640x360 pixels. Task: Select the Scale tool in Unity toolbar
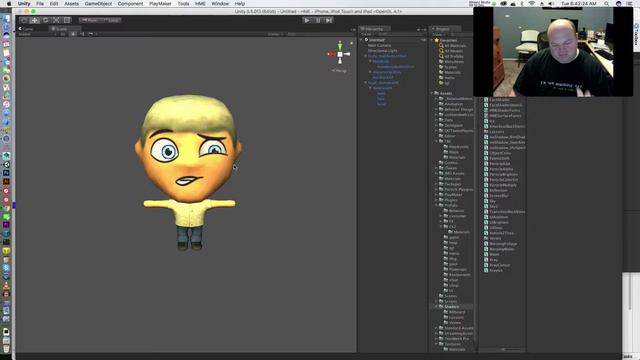56,20
